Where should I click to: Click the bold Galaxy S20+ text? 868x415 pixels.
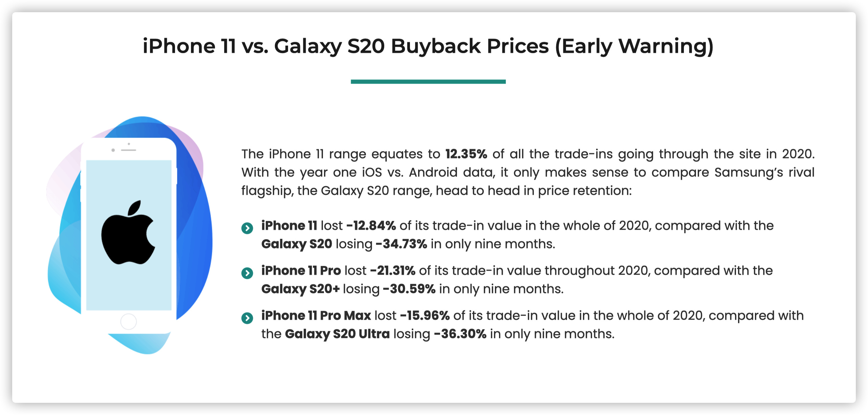coord(300,289)
